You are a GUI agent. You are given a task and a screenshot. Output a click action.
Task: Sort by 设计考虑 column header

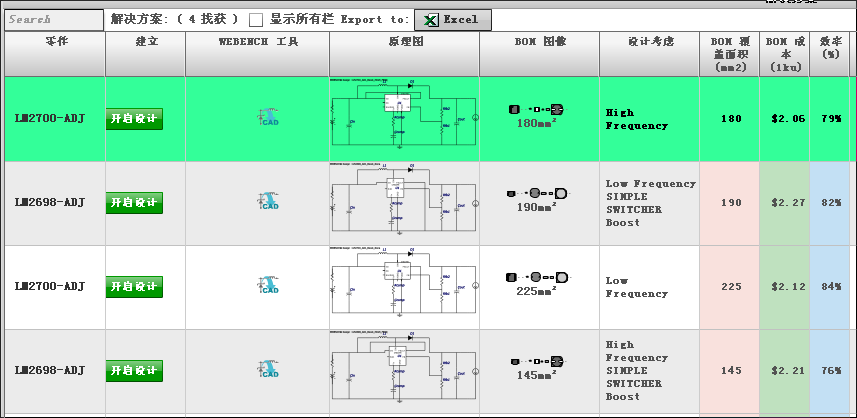649,54
